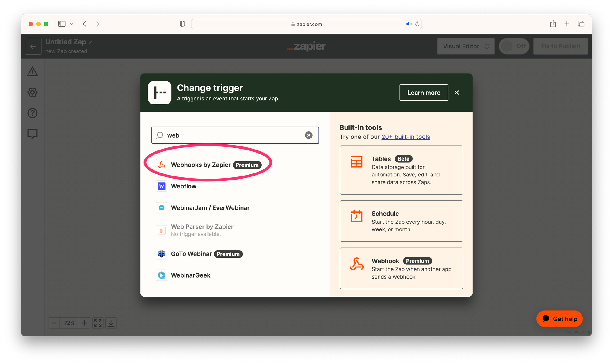Clear the search field with X icon
Image resolution: width=613 pixels, height=364 pixels.
click(x=309, y=135)
